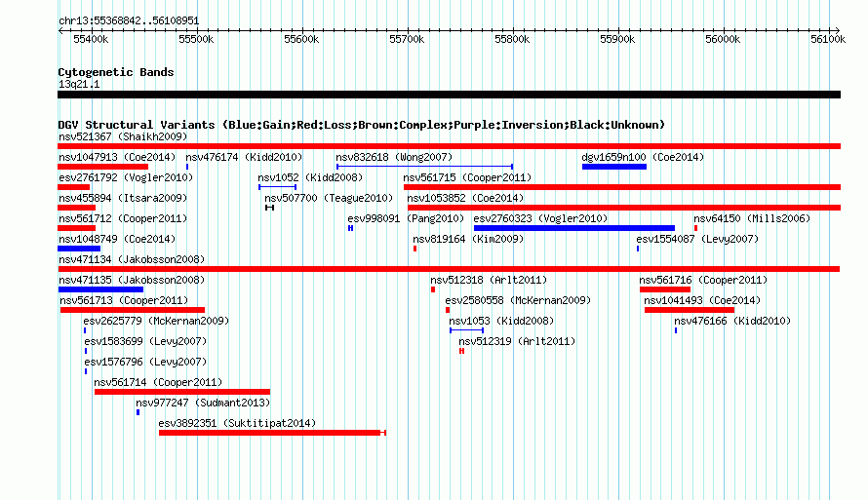868x500 pixels.
Task: Click nsv512318 (Arlt2011) label
Action: pos(489,280)
